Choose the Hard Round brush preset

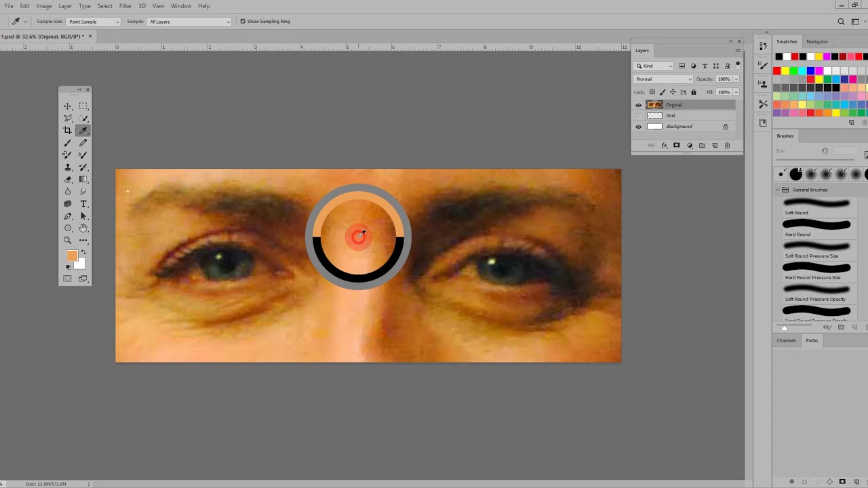(x=821, y=228)
